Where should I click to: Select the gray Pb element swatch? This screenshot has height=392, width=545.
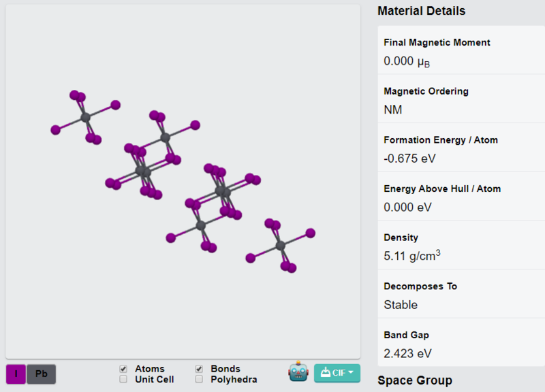pyautogui.click(x=42, y=374)
